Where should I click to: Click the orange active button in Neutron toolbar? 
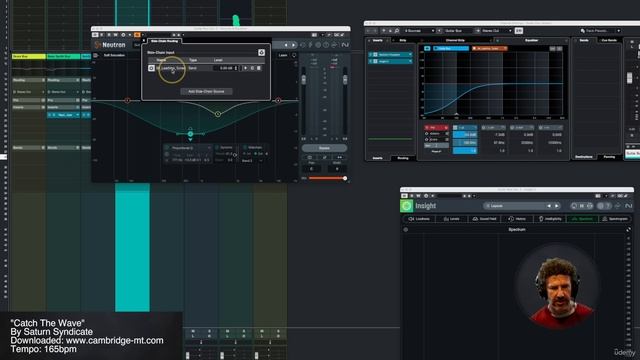(137, 35)
